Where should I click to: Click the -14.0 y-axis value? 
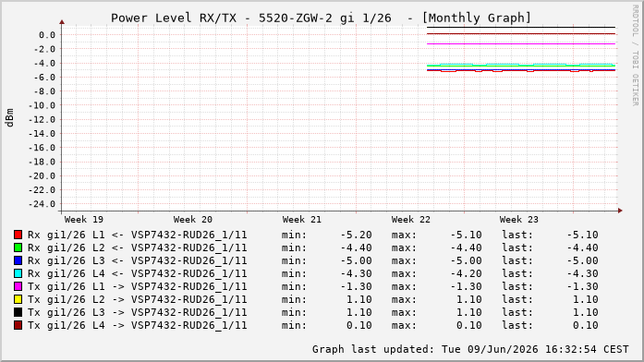(x=42, y=134)
